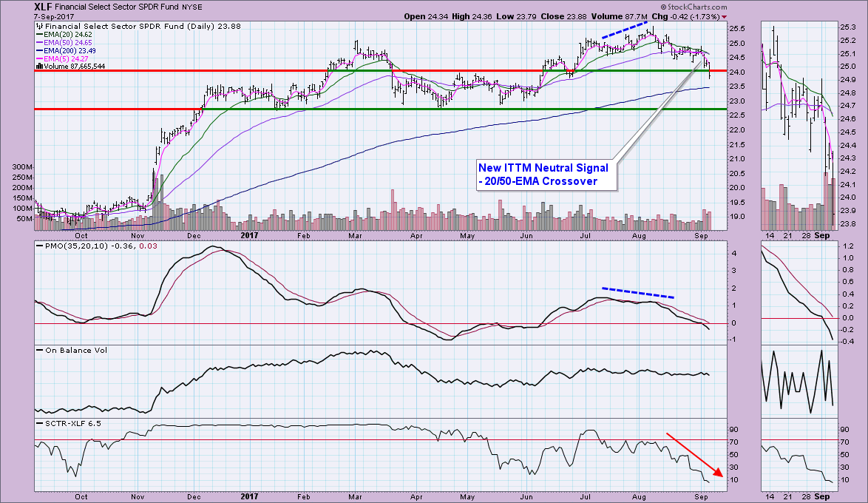Click '21' on the mini price chart date axis
The image size is (868, 503).
pyautogui.click(x=787, y=235)
